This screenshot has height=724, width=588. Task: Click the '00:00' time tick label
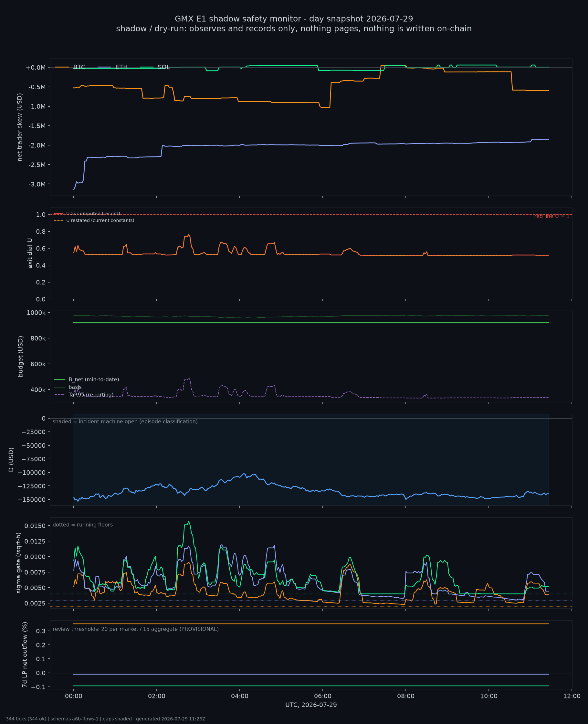[74, 697]
